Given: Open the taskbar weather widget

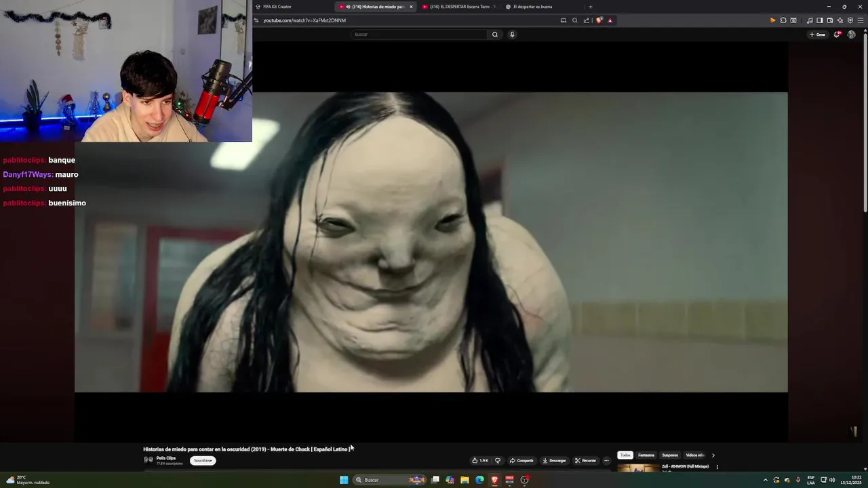Looking at the screenshot, I should pyautogui.click(x=28, y=480).
